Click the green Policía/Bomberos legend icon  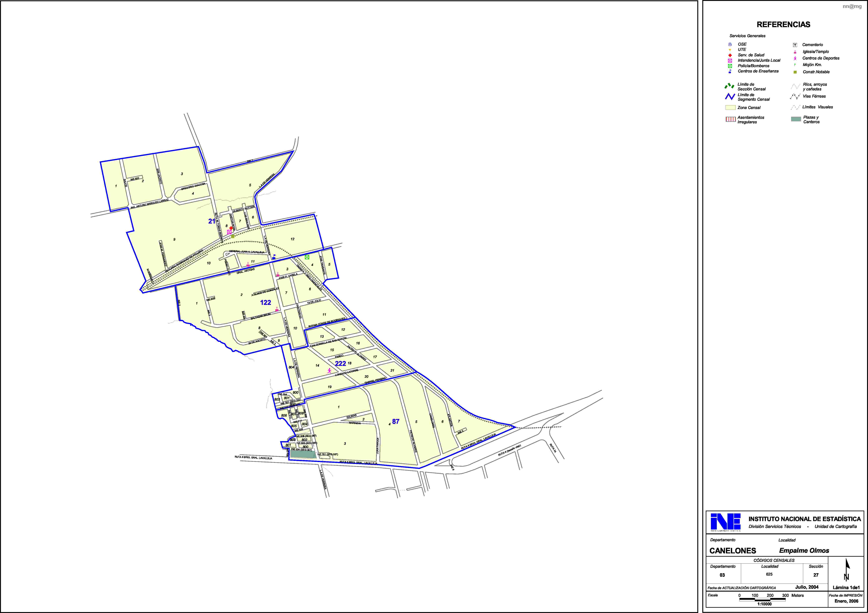point(730,66)
